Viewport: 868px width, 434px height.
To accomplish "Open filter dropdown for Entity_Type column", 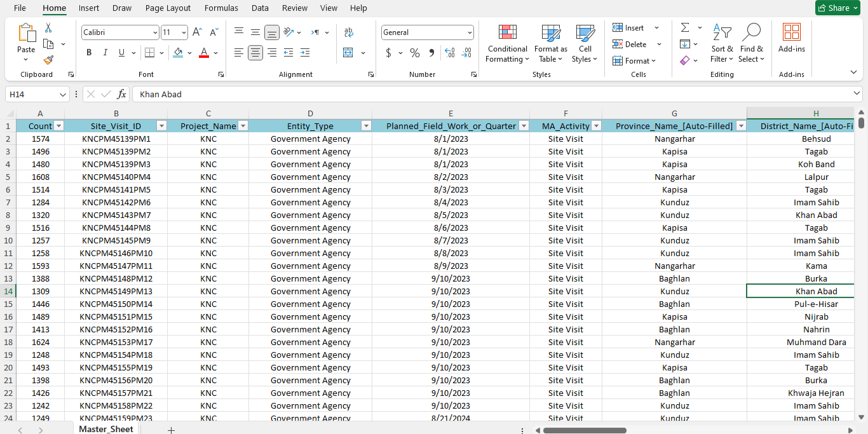I will pyautogui.click(x=366, y=126).
